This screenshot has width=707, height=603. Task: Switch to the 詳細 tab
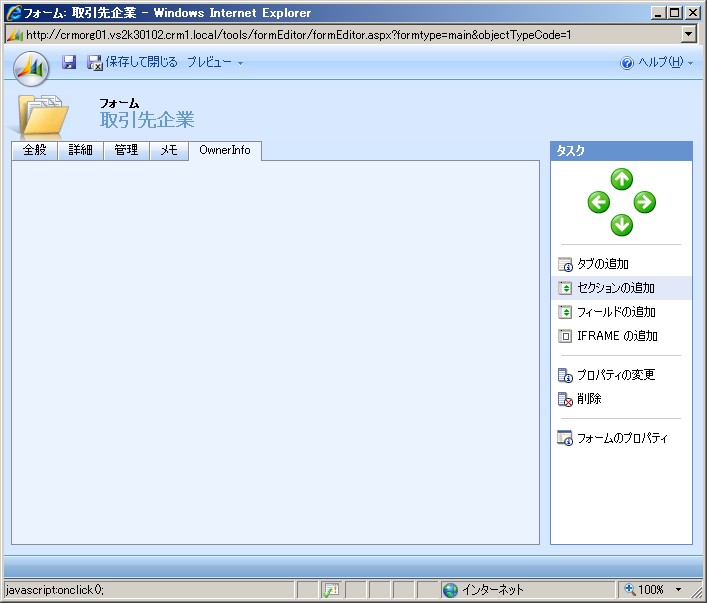(80, 151)
